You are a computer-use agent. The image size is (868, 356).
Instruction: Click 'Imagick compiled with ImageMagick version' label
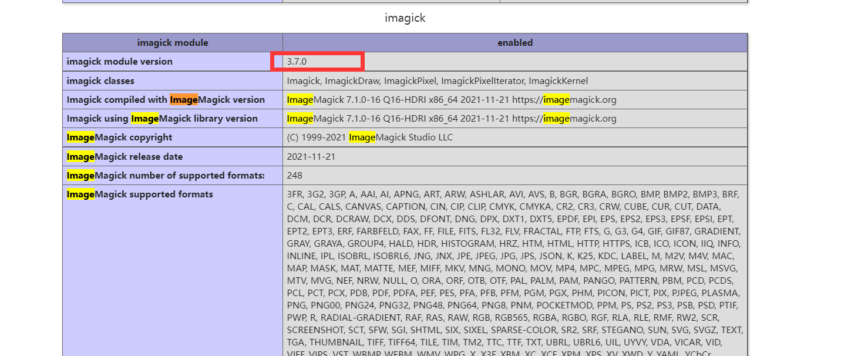point(166,100)
